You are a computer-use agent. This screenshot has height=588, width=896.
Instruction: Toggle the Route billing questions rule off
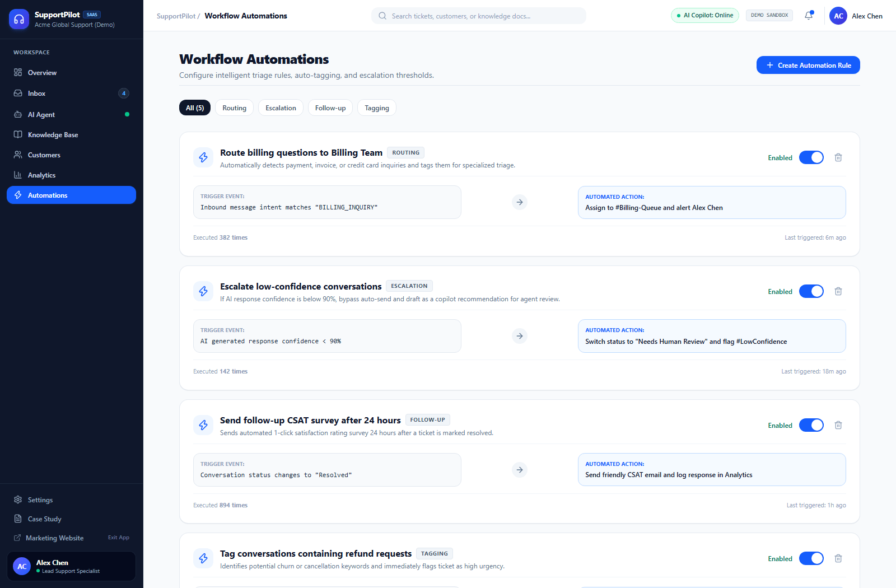tap(811, 157)
